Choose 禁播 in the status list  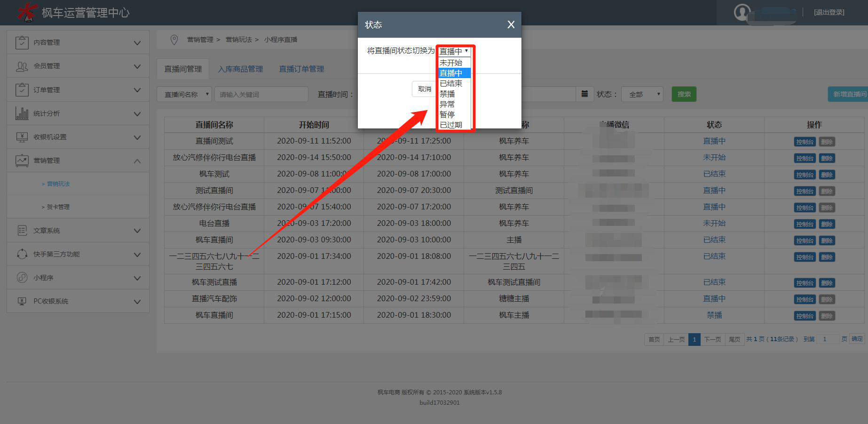pos(454,94)
